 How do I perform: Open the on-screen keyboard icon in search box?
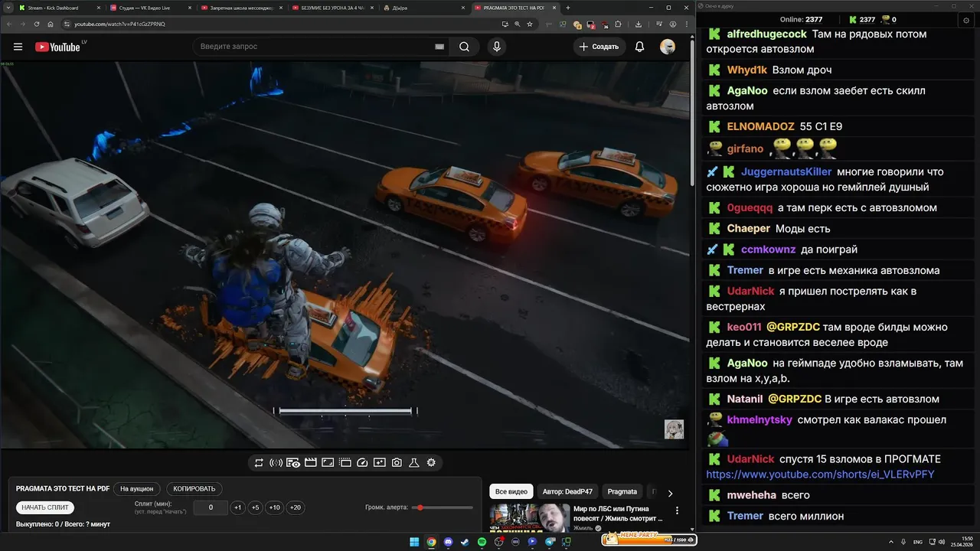tap(439, 47)
